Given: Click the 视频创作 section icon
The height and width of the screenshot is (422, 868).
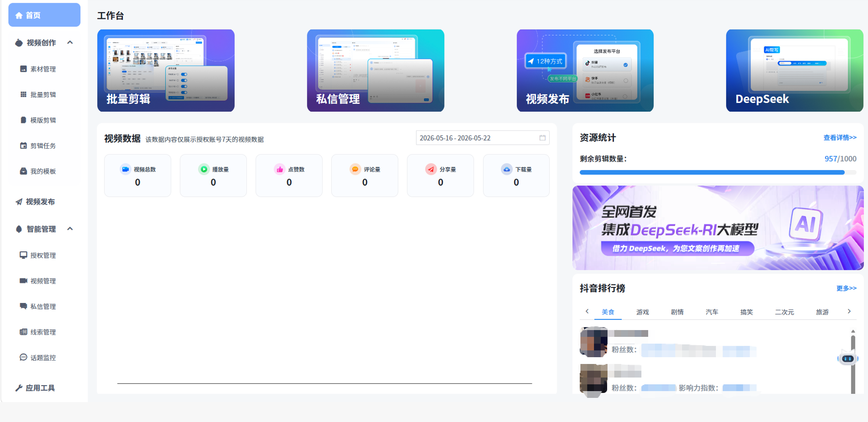Looking at the screenshot, I should pos(19,43).
